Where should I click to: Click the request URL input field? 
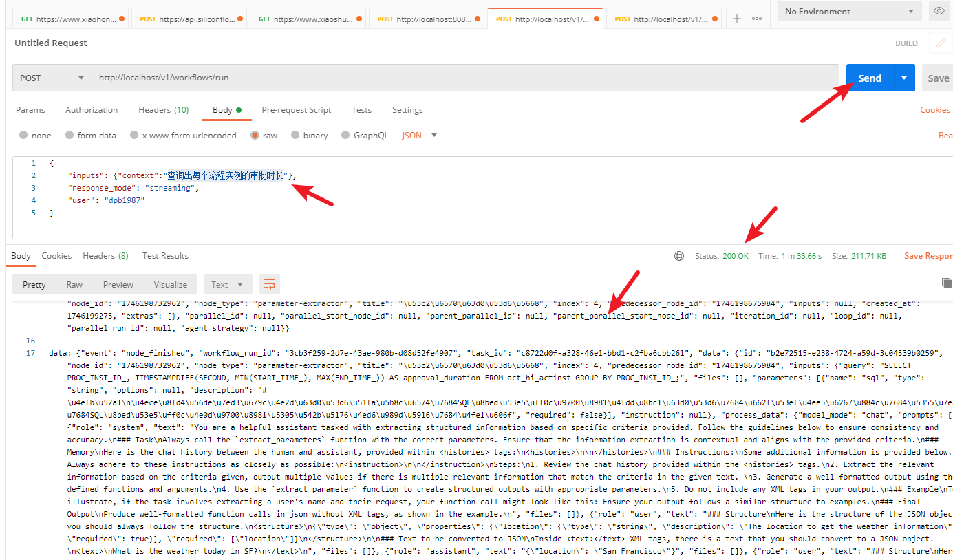465,78
